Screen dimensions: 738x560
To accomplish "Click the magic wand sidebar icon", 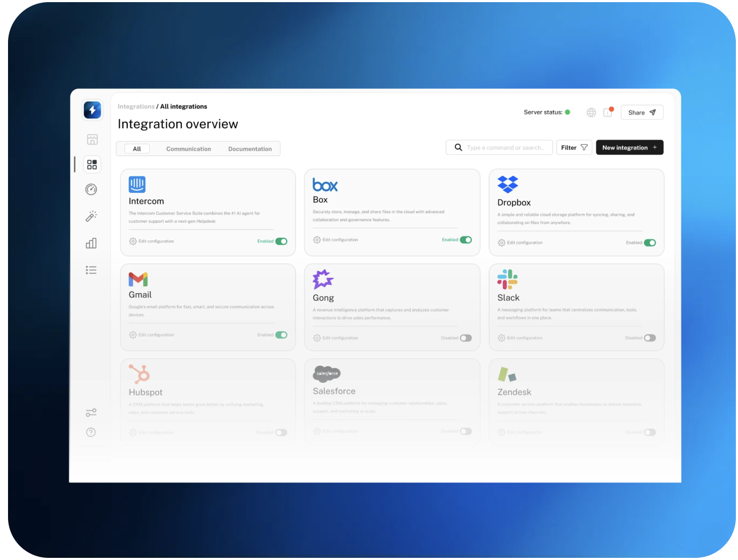I will 91,216.
